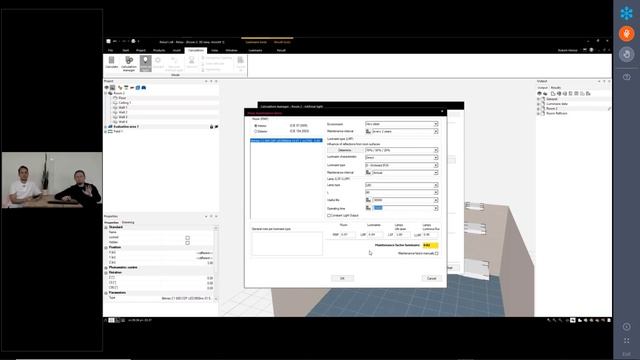This screenshot has width=640, height=360.
Task: Toggle the Locked checkbox in Properties
Action: coord(188,238)
